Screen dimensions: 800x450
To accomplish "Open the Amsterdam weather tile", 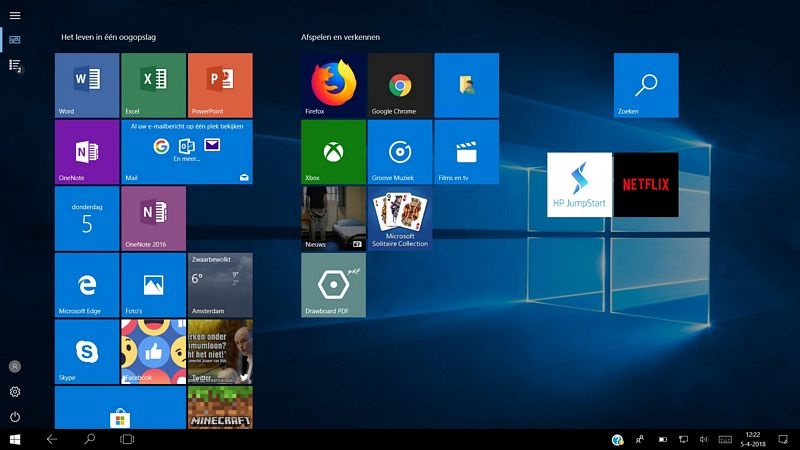I will (220, 285).
